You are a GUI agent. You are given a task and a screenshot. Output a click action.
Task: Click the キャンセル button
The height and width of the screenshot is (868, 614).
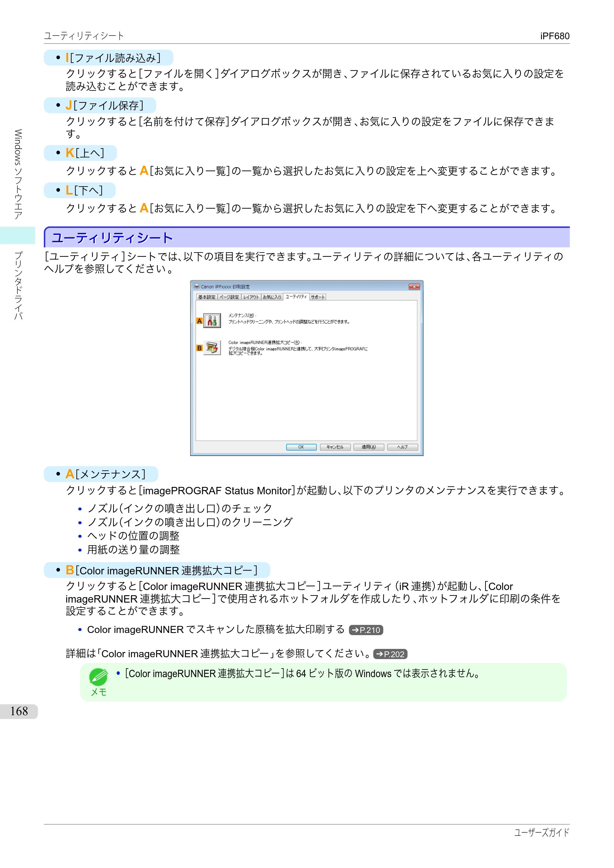[335, 447]
